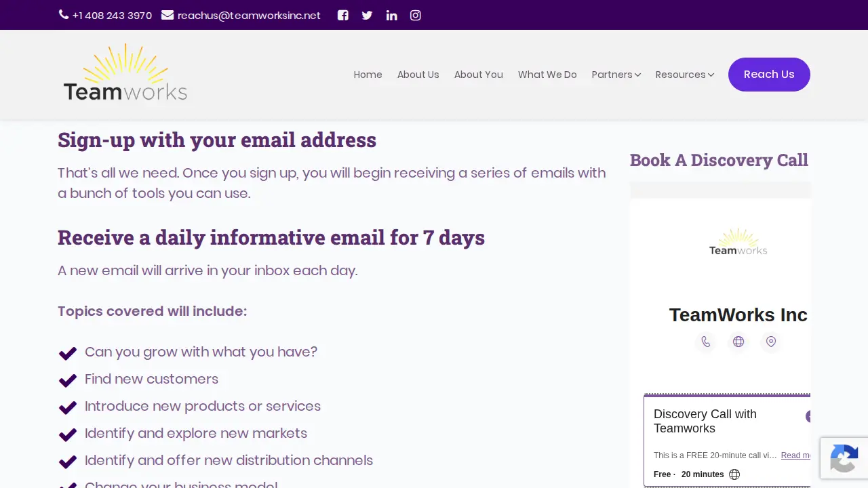This screenshot has height=488, width=868.
Task: Open the LinkedIn social icon
Action: [x=391, y=15]
